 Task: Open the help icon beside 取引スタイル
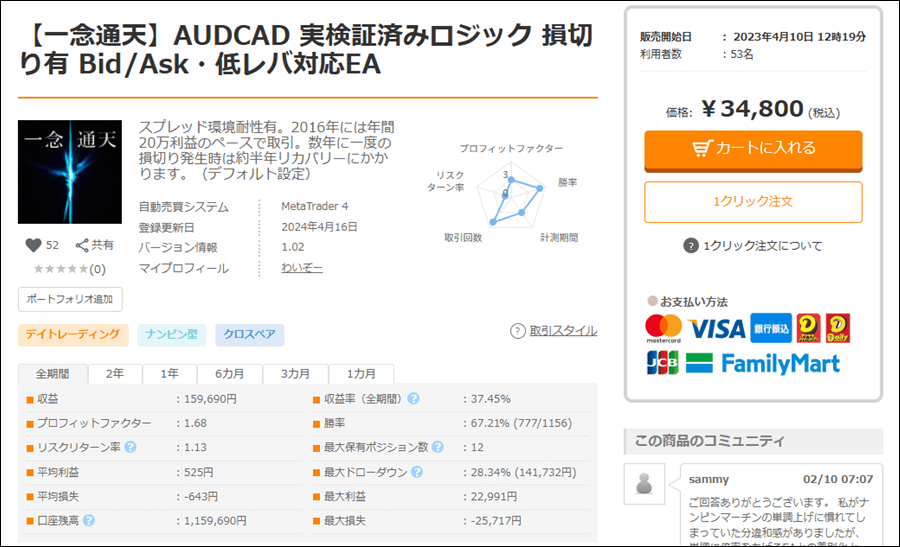517,331
